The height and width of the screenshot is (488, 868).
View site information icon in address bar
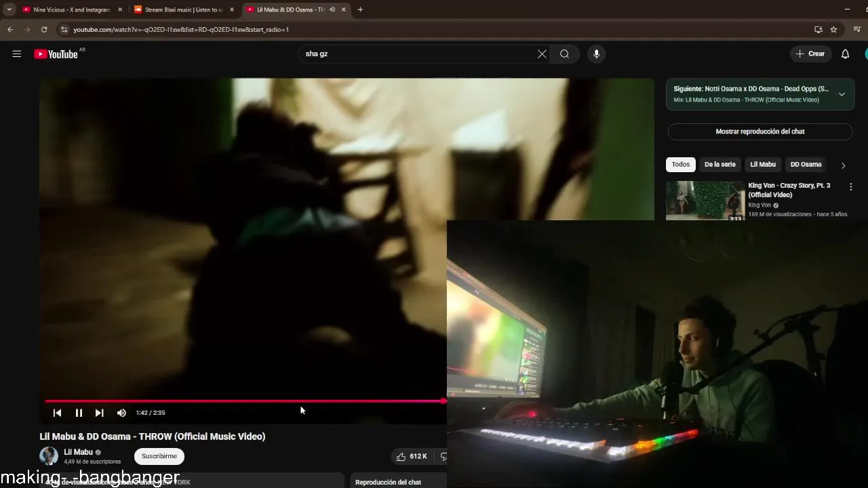64,30
